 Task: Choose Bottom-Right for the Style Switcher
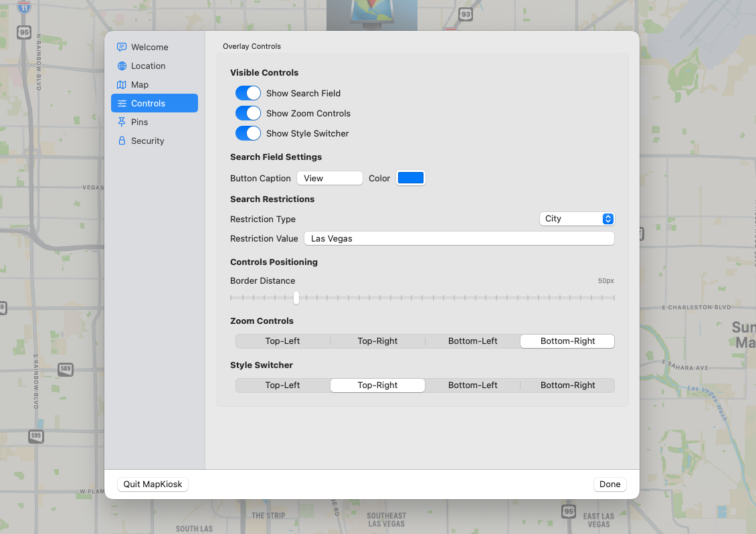[x=567, y=385]
